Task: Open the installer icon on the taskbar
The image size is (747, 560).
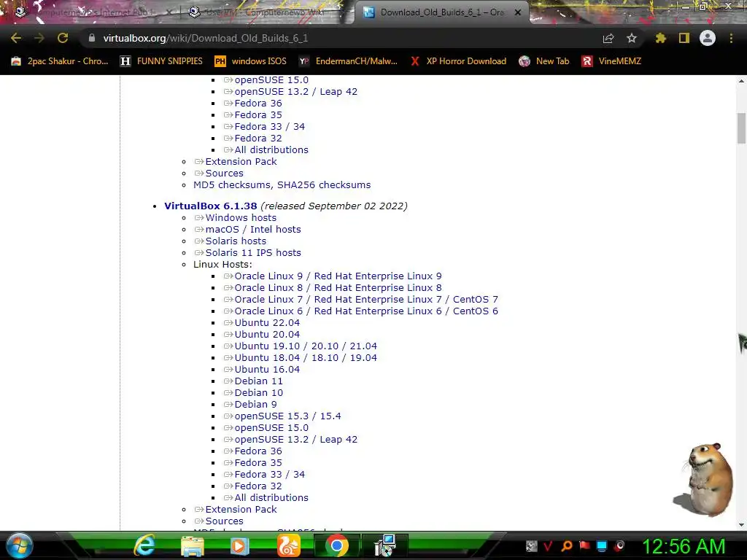Action: (385, 545)
